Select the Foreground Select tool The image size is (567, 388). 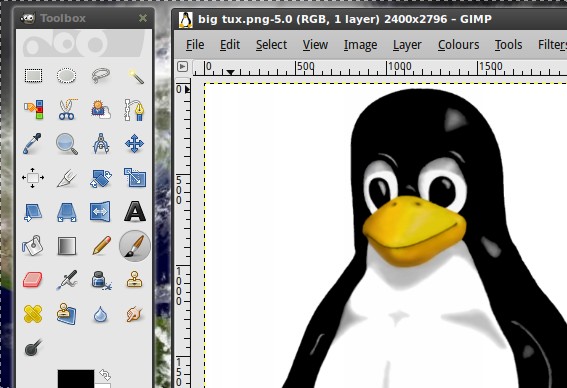(x=101, y=110)
